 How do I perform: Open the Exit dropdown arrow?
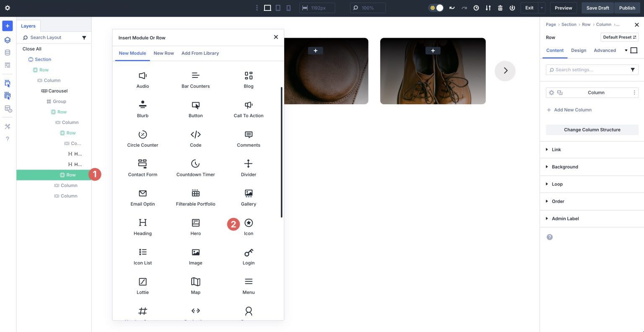click(x=541, y=8)
